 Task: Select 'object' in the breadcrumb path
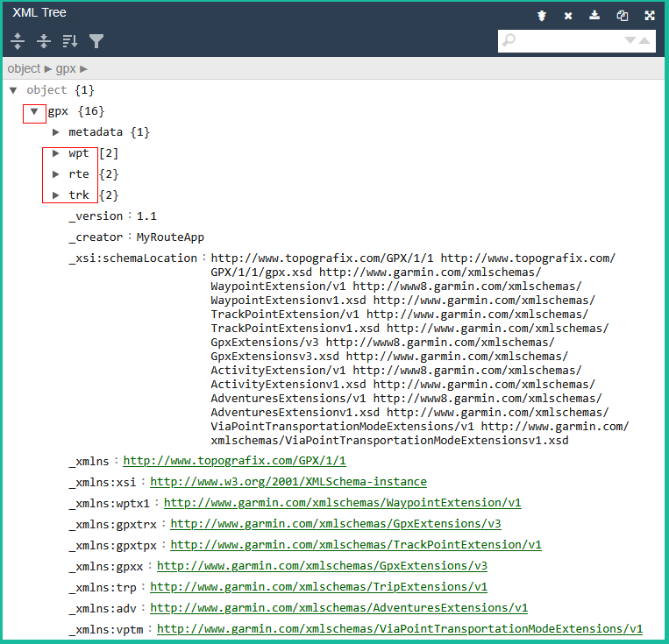[24, 68]
